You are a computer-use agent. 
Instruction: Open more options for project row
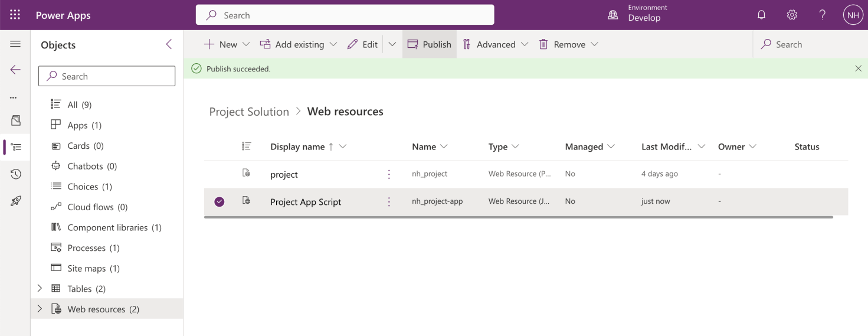[389, 174]
